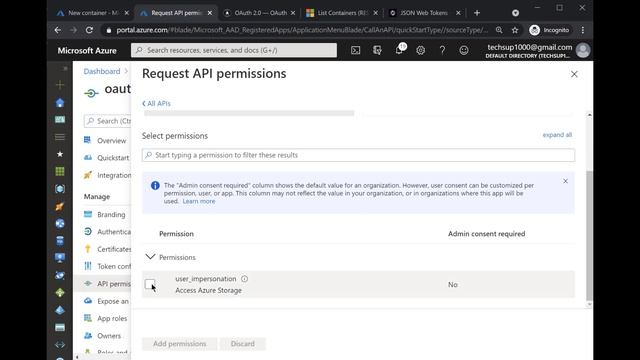The image size is (640, 360).
Task: Click the user_impersonation info icon
Action: [x=244, y=279]
